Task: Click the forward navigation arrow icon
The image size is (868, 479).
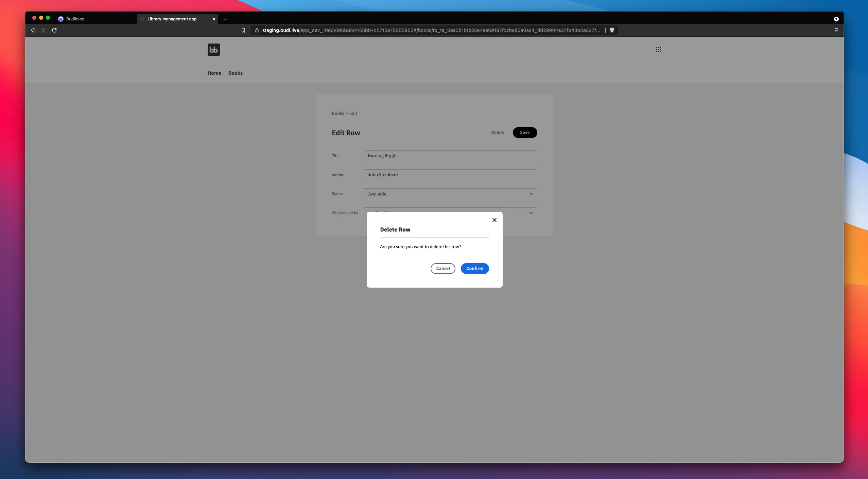Action: coord(43,30)
